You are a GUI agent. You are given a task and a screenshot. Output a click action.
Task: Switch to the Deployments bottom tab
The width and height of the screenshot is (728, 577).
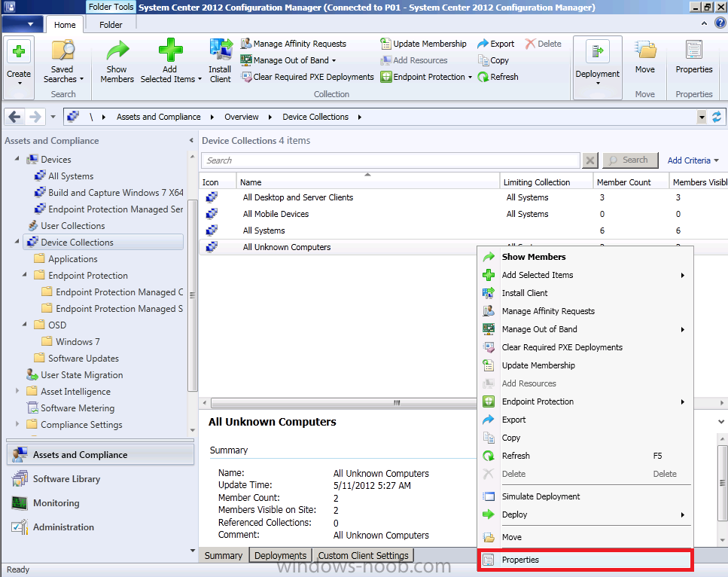[x=280, y=556]
